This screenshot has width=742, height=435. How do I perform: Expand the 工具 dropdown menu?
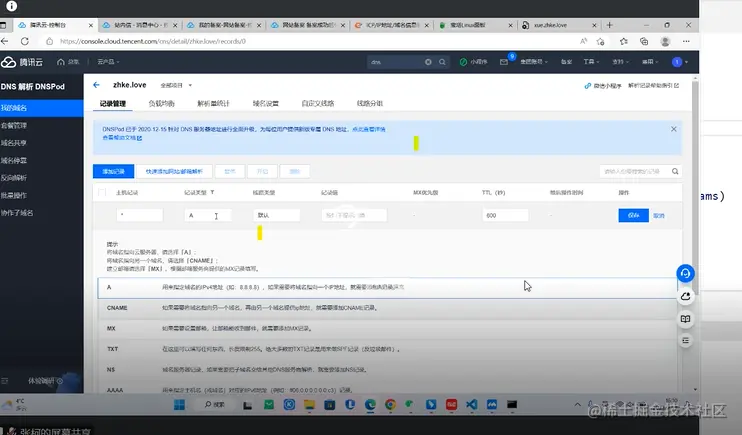click(x=591, y=62)
